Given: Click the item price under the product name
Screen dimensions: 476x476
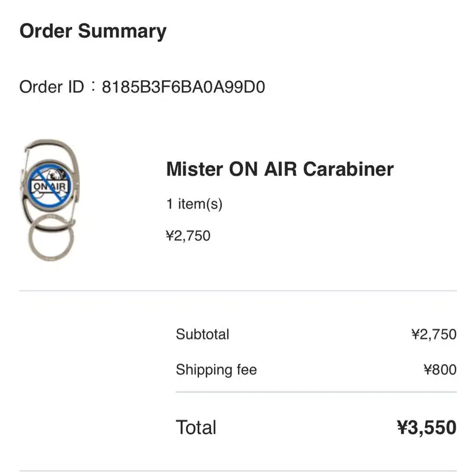Looking at the screenshot, I should [x=188, y=235].
